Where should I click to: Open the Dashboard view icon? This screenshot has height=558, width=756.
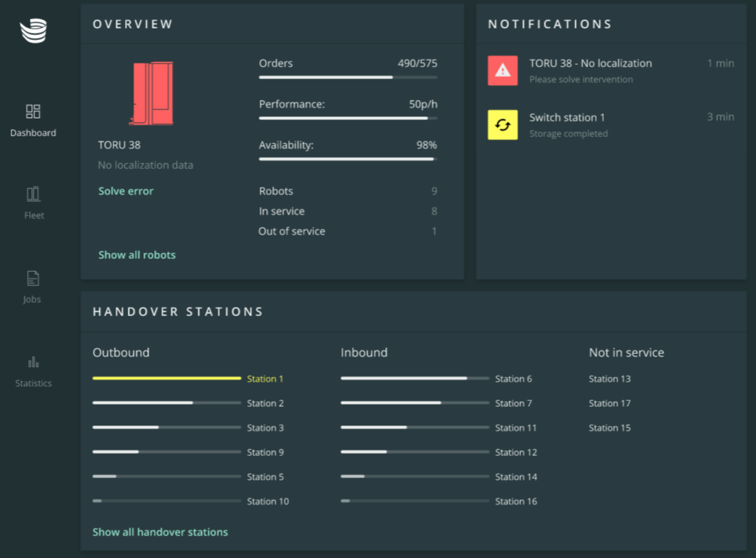(33, 111)
